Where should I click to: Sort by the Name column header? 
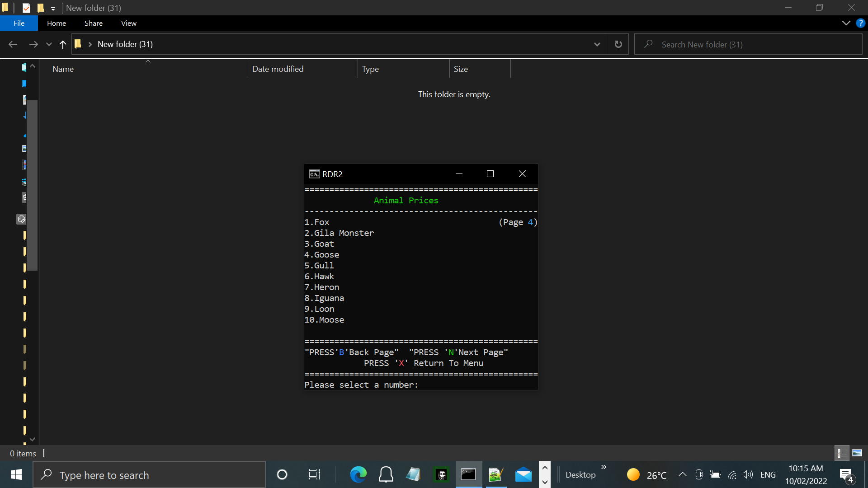(63, 69)
